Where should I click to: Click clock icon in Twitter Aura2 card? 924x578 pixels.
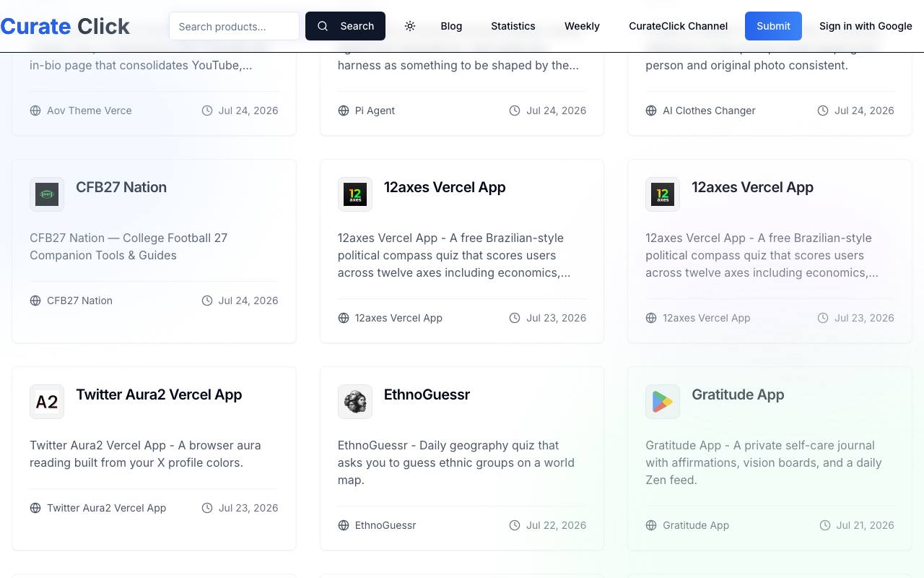[207, 508]
